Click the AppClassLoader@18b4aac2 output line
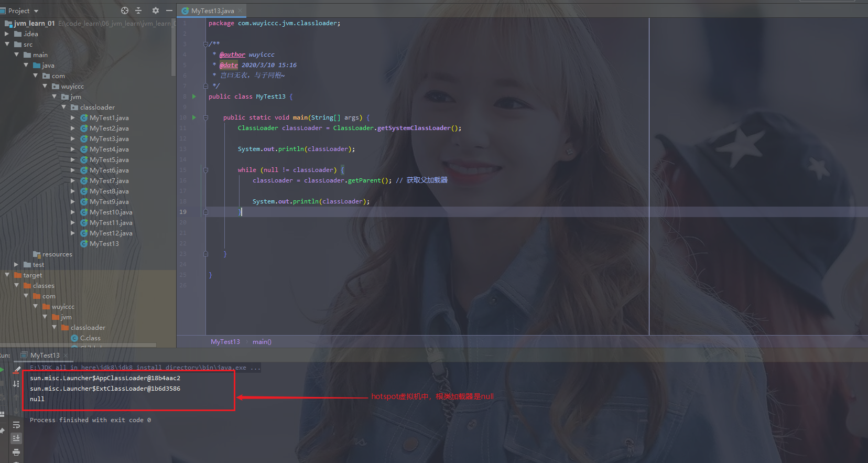868x463 pixels. tap(105, 378)
